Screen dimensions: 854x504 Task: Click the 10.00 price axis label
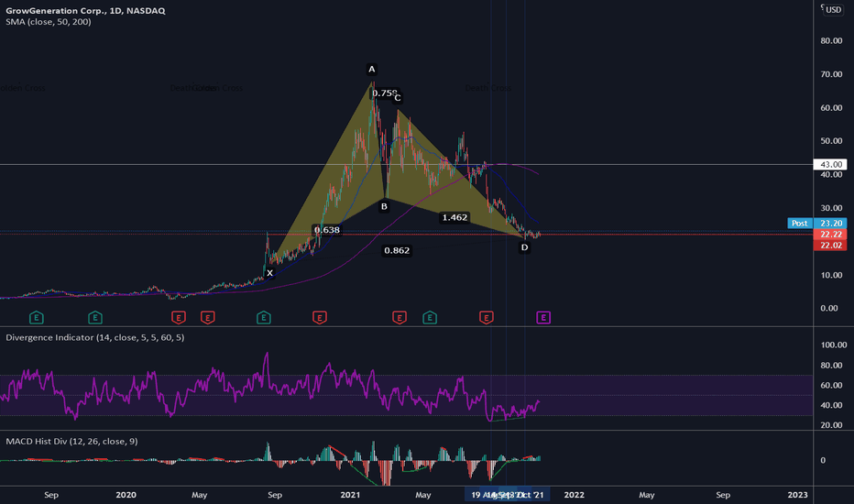point(831,275)
